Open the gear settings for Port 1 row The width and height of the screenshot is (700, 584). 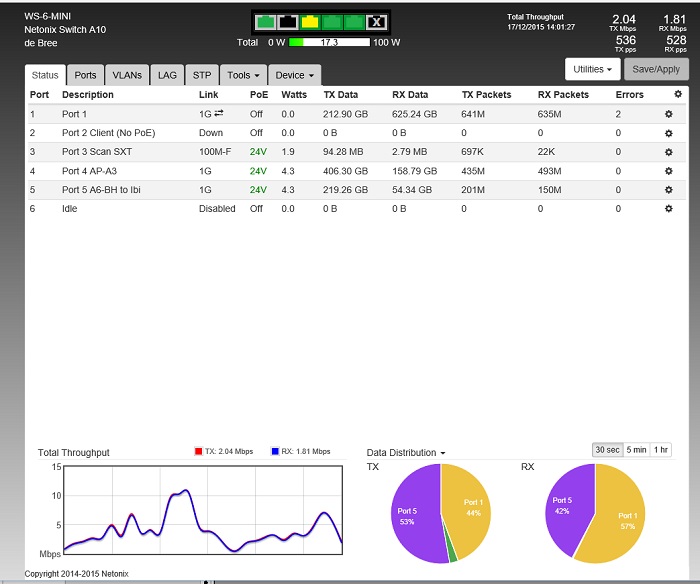point(668,114)
